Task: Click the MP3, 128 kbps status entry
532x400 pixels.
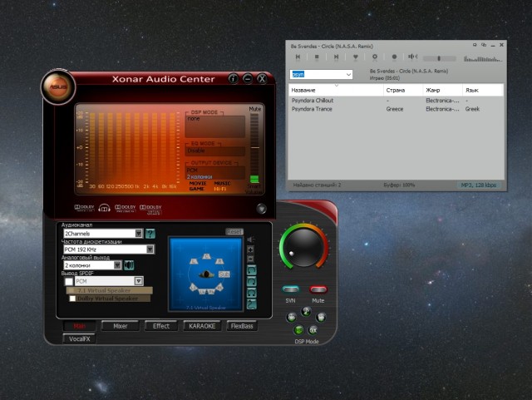Action: pos(479,185)
